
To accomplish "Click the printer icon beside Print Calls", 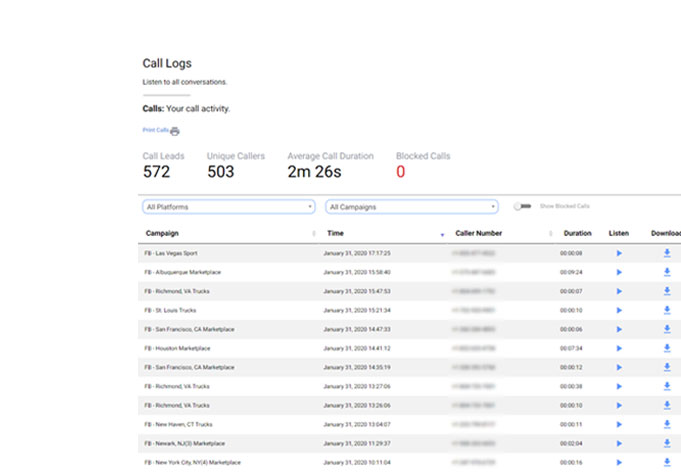I will [175, 131].
